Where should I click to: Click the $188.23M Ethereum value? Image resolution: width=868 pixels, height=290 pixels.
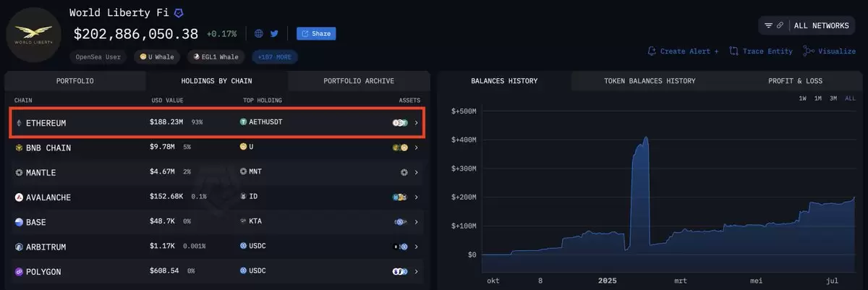(x=166, y=123)
